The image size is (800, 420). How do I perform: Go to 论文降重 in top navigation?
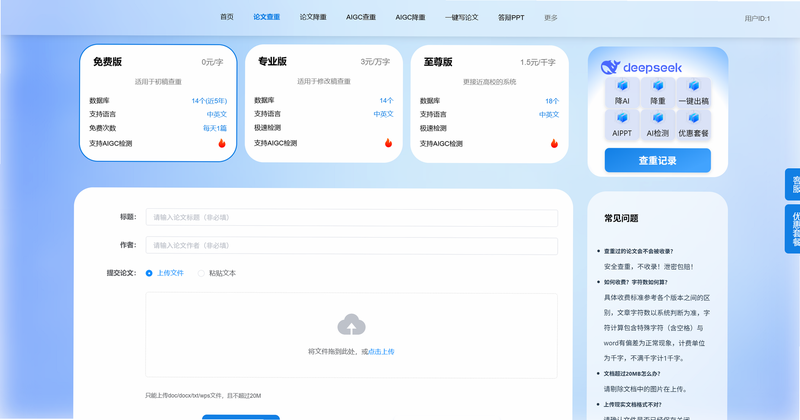(x=313, y=17)
